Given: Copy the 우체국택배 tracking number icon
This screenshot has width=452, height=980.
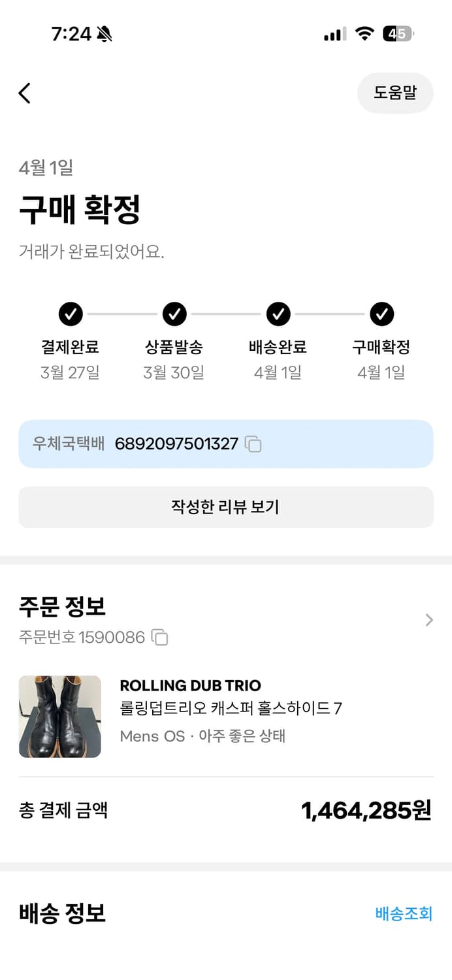Looking at the screenshot, I should pyautogui.click(x=253, y=444).
